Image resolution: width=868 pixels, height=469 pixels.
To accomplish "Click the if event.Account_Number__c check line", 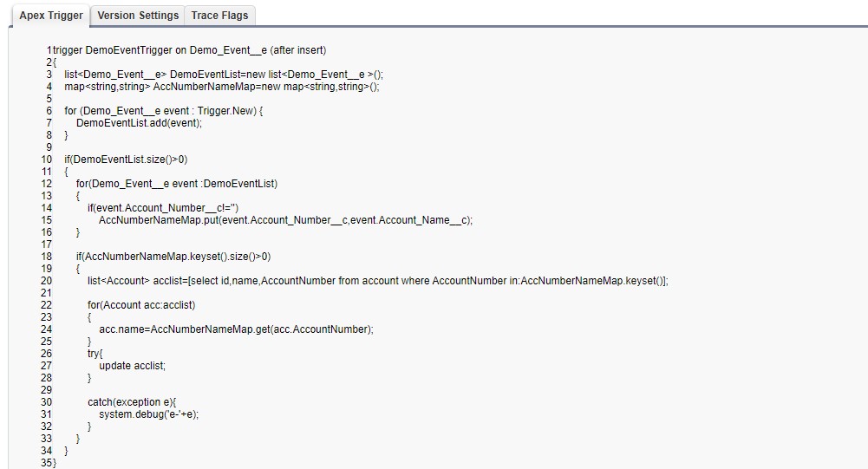I will 163,208.
